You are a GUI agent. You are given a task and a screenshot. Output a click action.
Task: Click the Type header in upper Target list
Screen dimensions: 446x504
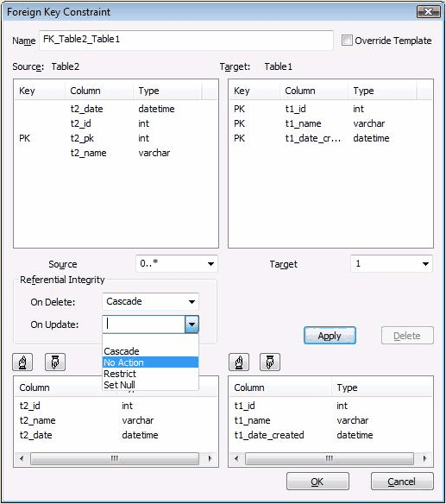click(x=382, y=91)
